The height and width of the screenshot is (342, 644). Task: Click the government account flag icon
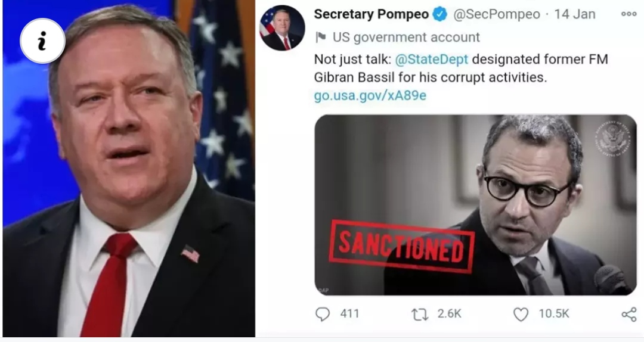(321, 38)
